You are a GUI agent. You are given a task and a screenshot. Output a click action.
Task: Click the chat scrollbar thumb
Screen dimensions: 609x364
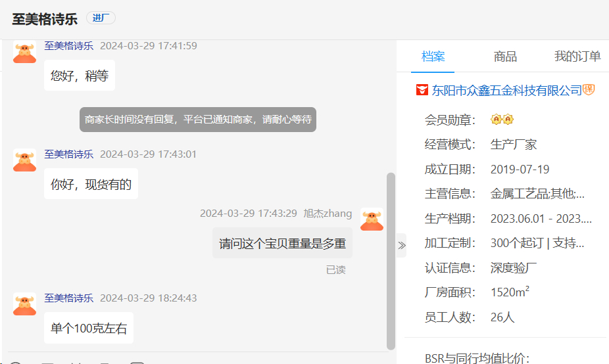click(391, 261)
